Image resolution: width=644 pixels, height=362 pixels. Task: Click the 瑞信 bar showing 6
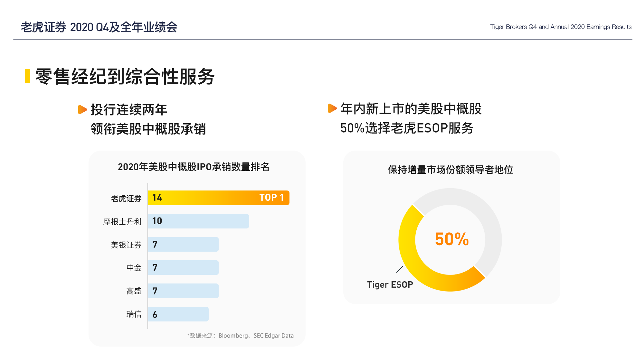click(178, 314)
